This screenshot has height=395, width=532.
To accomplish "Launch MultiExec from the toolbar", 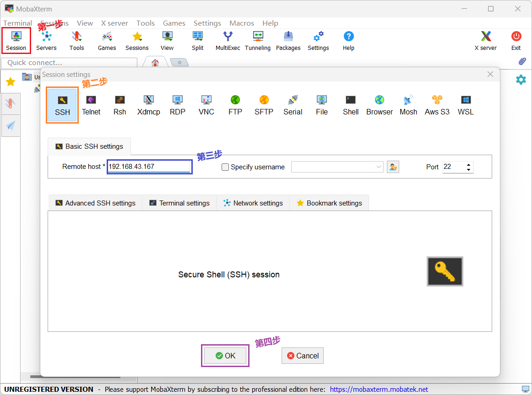I will pyautogui.click(x=228, y=41).
